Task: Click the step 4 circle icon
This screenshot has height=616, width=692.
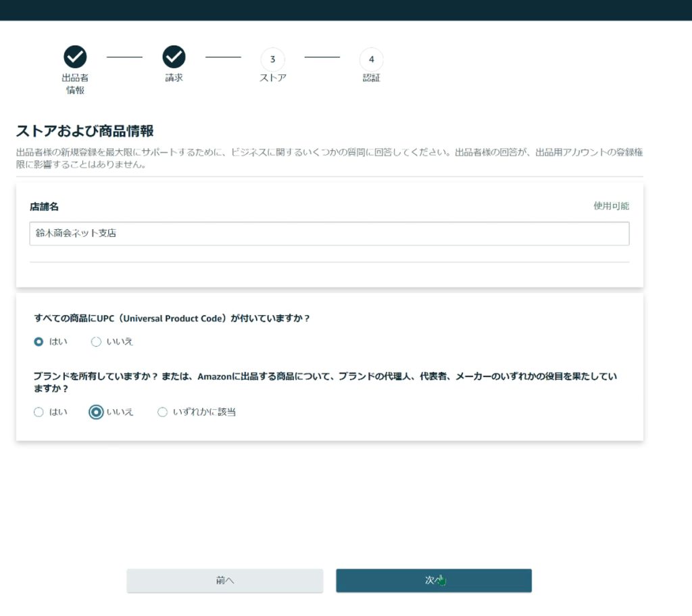Action: pyautogui.click(x=371, y=59)
